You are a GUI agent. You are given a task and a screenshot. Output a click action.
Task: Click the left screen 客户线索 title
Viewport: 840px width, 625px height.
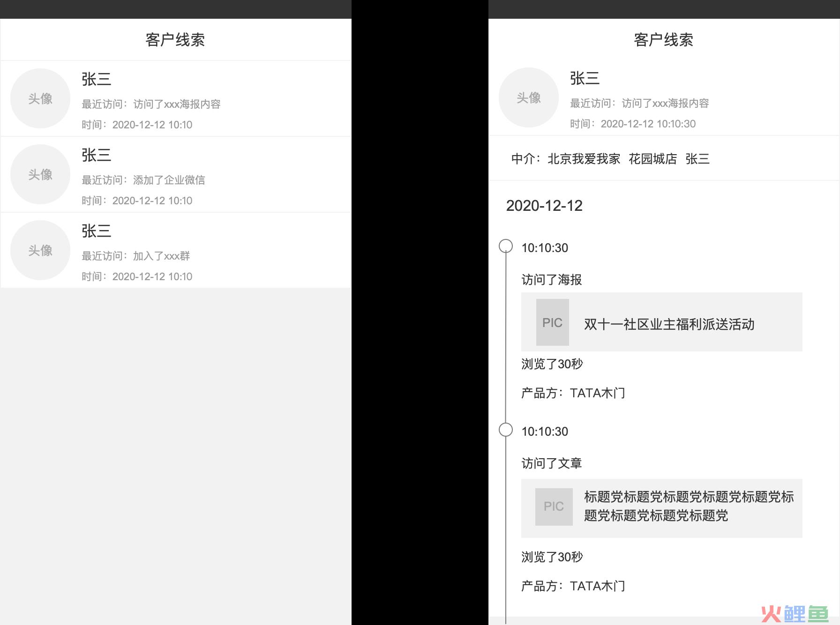tap(175, 40)
